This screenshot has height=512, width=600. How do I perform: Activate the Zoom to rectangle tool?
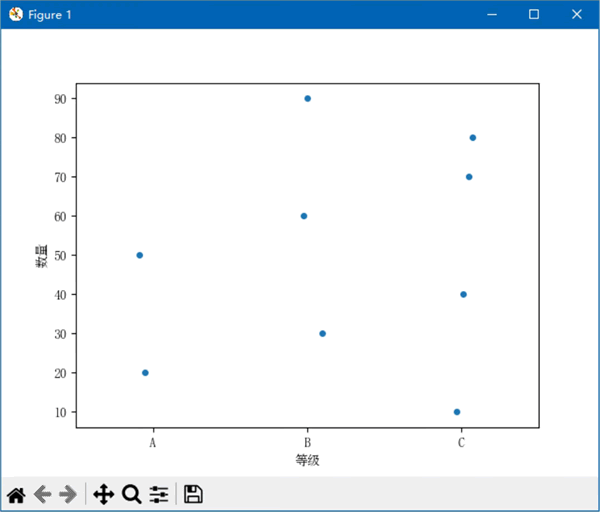pos(132,494)
